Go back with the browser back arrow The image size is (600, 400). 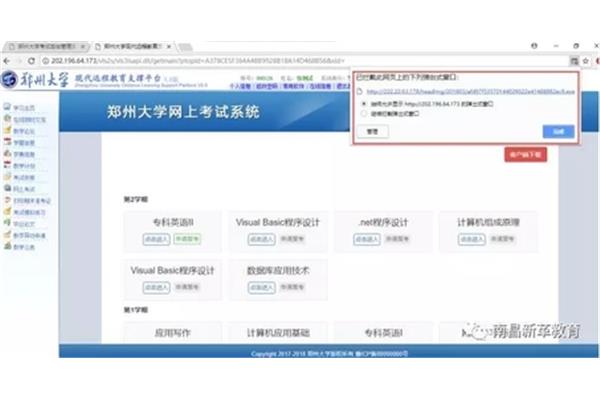click(7, 61)
